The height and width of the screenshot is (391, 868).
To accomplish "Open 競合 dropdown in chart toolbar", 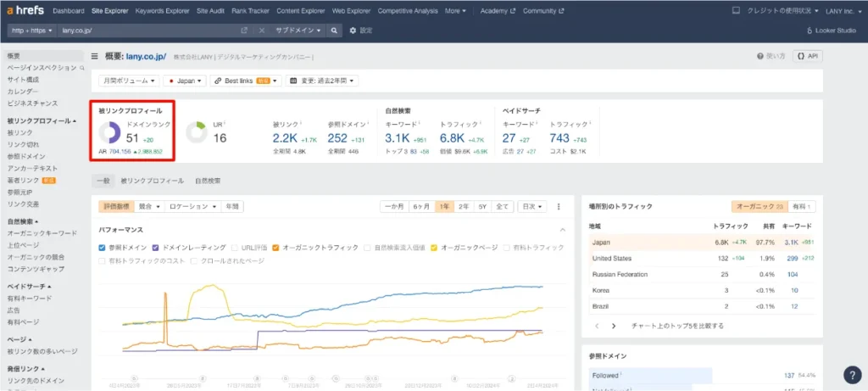I will point(149,207).
